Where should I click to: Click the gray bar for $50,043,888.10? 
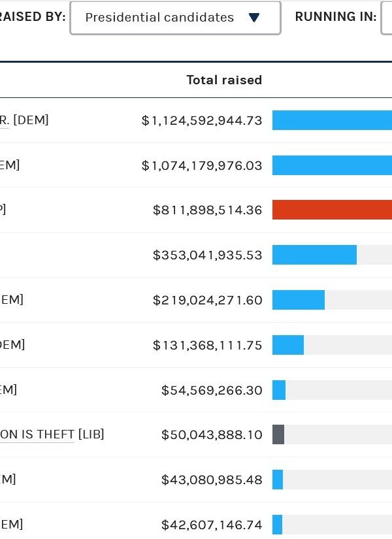pyautogui.click(x=278, y=434)
